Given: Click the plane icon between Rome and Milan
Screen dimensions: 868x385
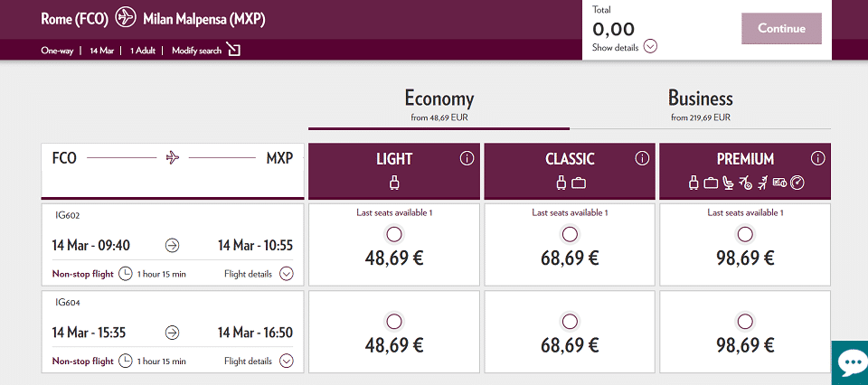Looking at the screenshot, I should [126, 18].
